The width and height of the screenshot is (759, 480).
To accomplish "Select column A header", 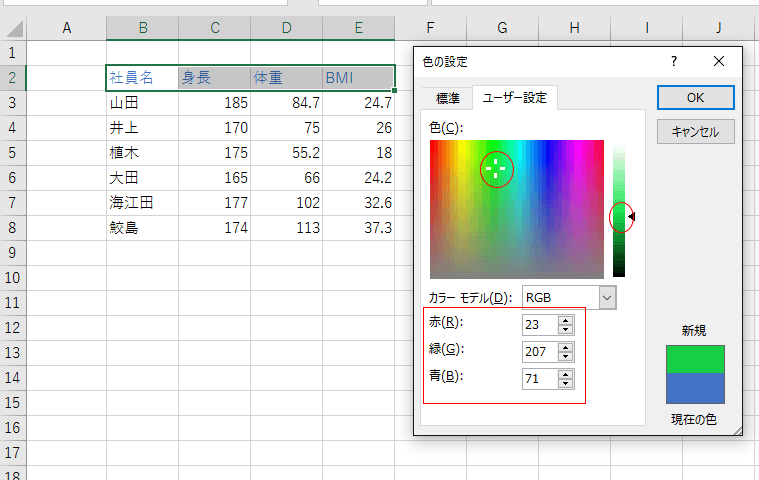I will coord(67,28).
